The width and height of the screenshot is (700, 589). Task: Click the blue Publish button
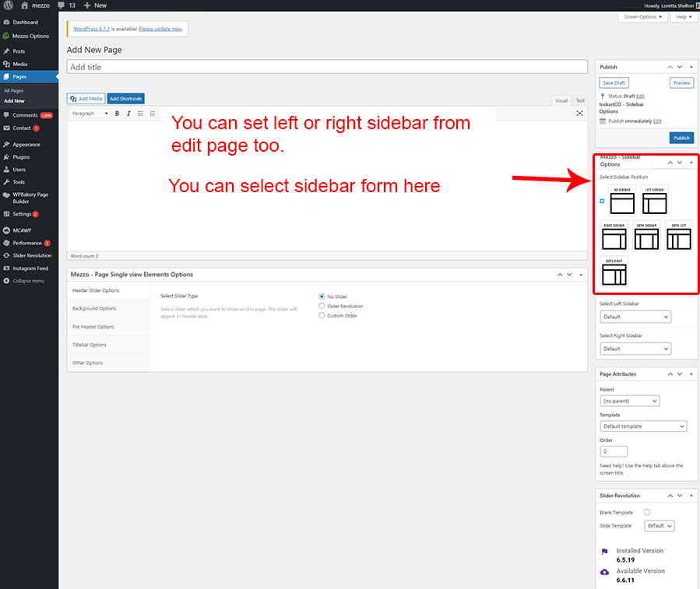(x=681, y=138)
